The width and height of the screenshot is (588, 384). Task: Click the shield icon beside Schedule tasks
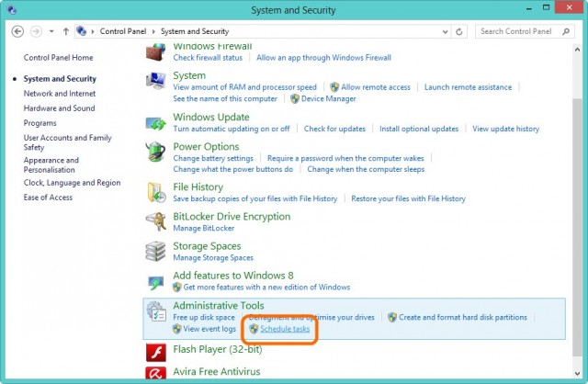pos(254,329)
